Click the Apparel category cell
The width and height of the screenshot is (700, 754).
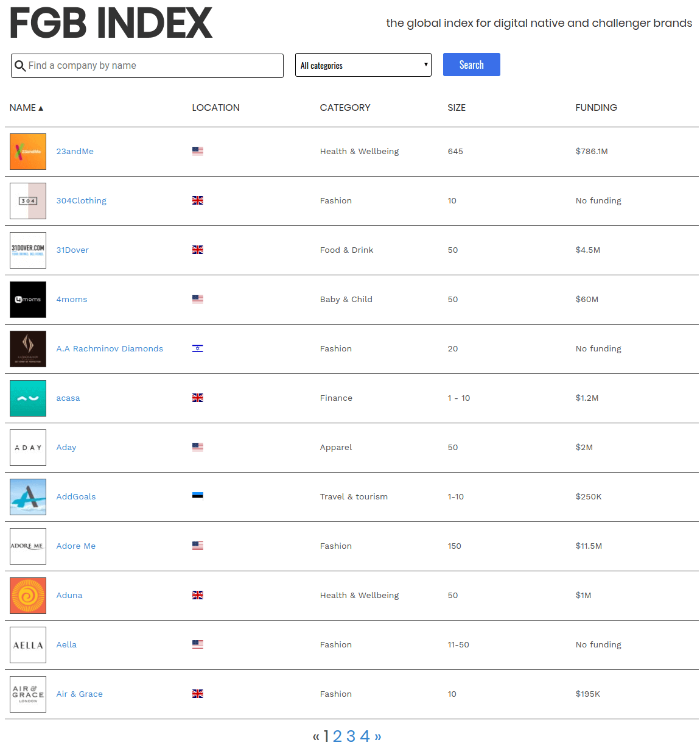tap(336, 448)
